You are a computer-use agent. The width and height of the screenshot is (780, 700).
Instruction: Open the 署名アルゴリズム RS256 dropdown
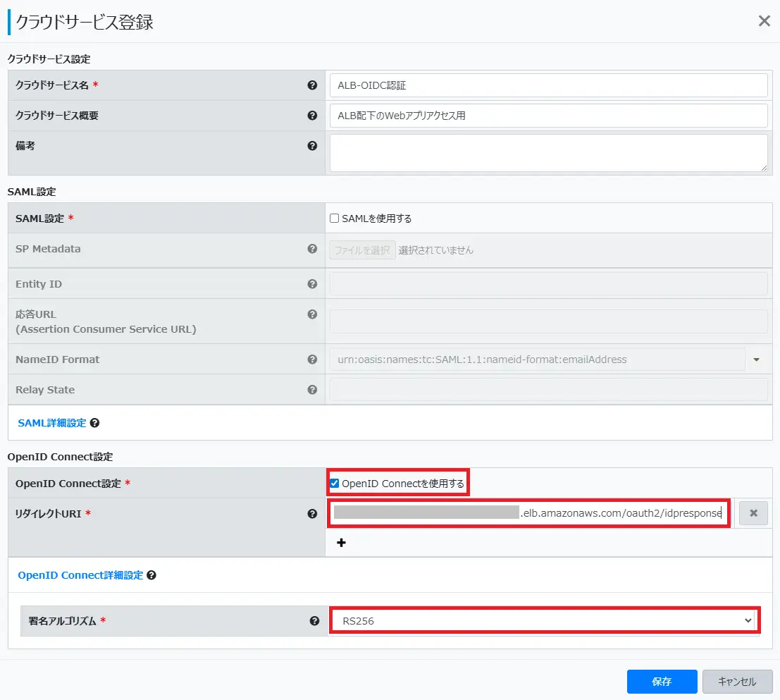point(545,621)
